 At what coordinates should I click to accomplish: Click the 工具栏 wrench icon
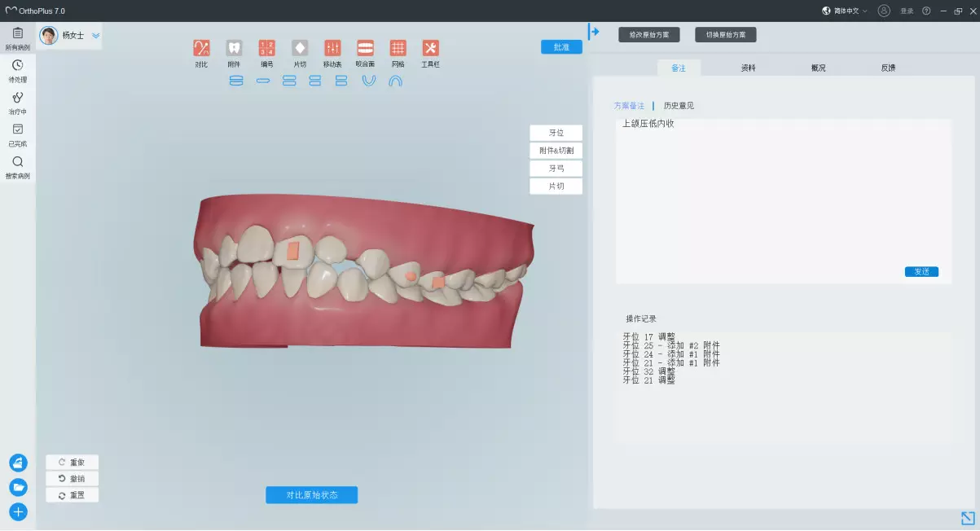pos(430,48)
